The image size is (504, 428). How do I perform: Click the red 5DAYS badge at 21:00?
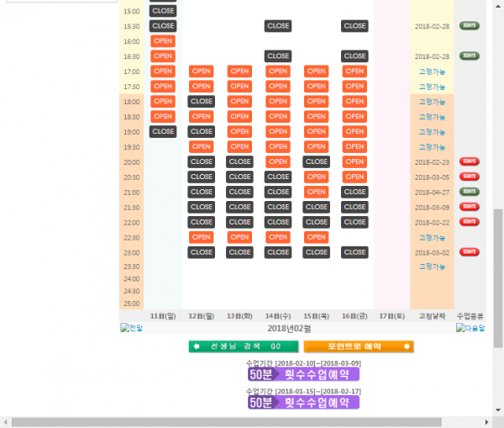[470, 192]
